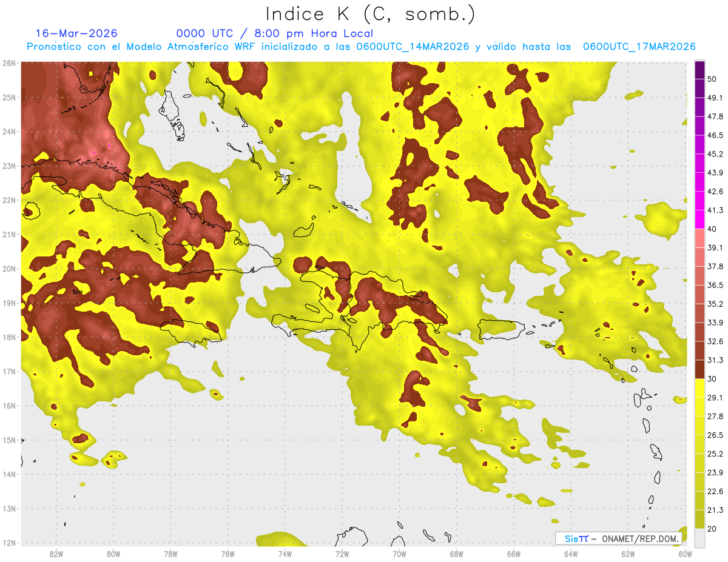Click the colorbar value "41.3"
728x562 pixels.
(x=715, y=210)
